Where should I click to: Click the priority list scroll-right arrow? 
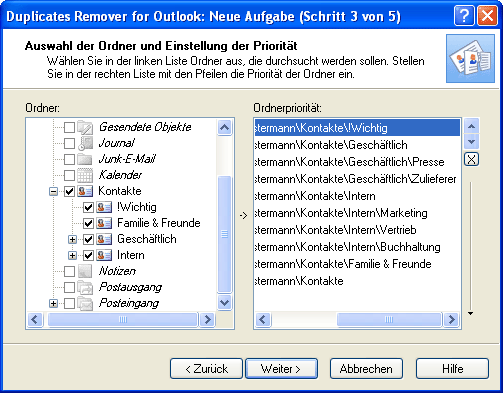tap(451, 319)
